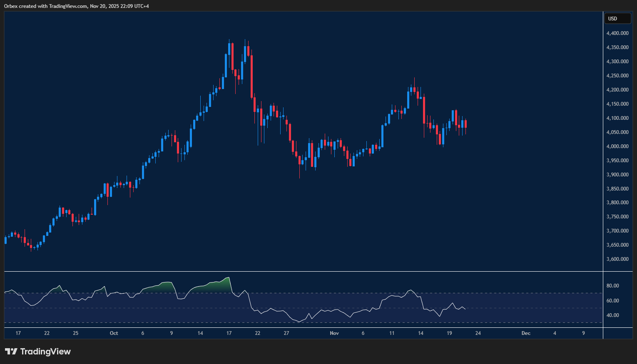Select the USD currency label

click(618, 18)
